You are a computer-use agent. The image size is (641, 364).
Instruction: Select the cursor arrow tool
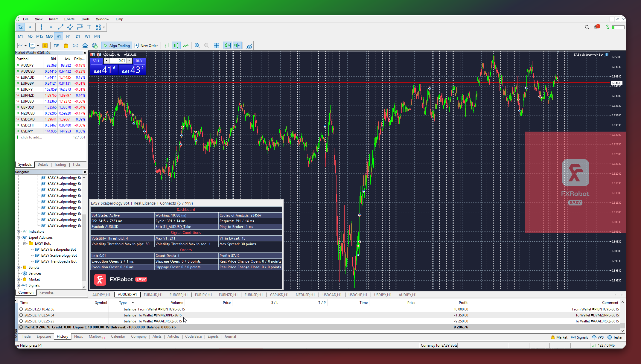[20, 27]
